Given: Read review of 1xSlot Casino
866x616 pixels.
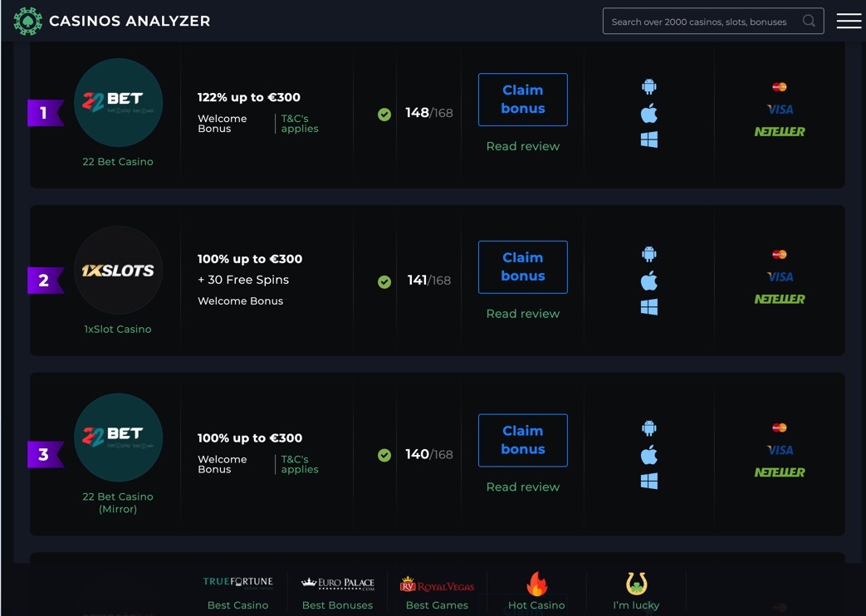Looking at the screenshot, I should click(x=523, y=314).
